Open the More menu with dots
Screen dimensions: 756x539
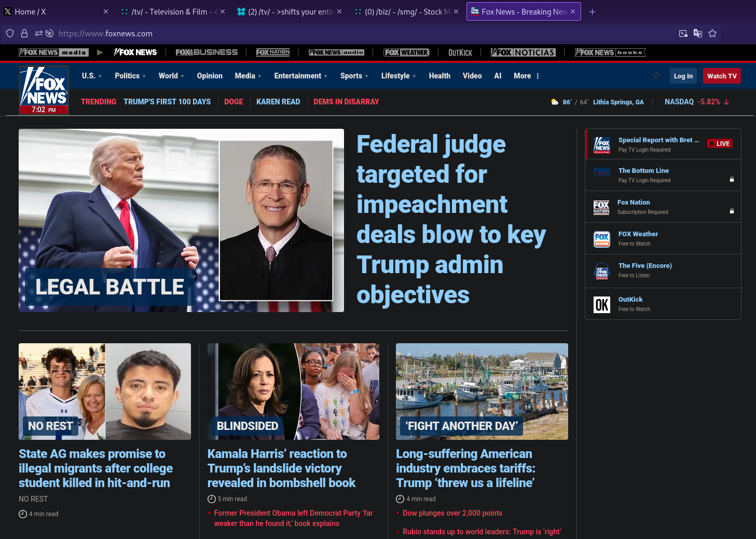click(527, 76)
